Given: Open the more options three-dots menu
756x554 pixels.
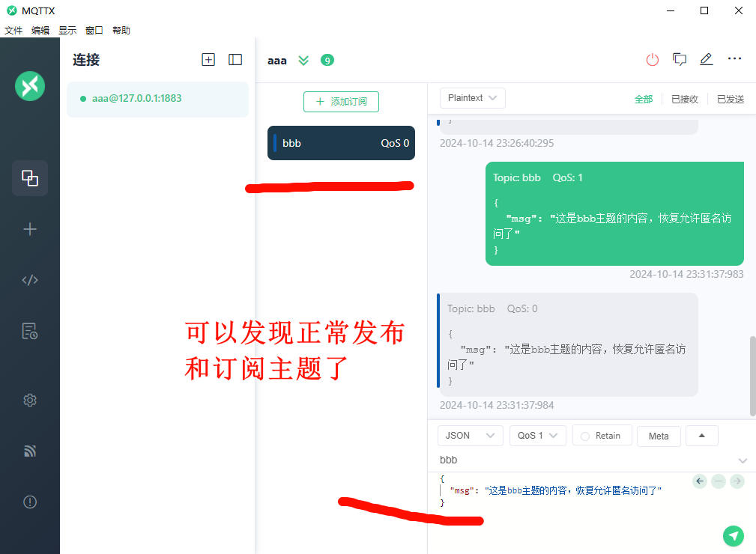Looking at the screenshot, I should 734,59.
